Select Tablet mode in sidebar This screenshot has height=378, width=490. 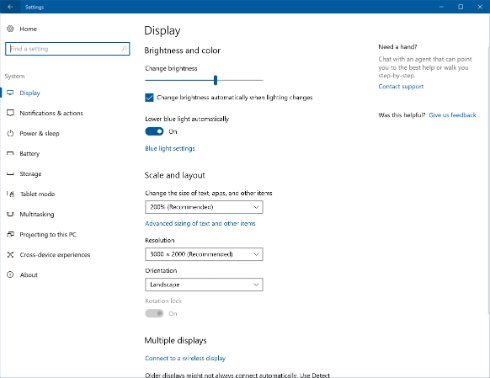coord(37,194)
